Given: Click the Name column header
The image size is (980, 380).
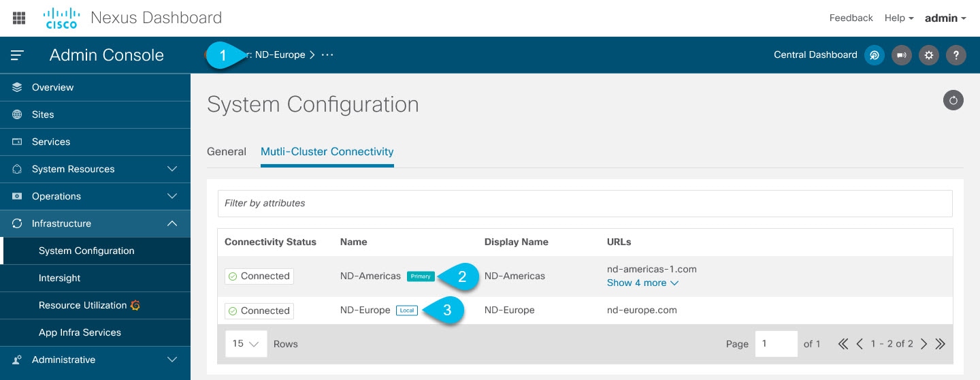Looking at the screenshot, I should click(353, 242).
